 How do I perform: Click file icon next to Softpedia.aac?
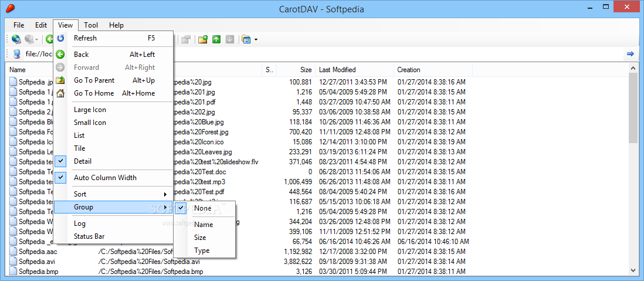coord(13,252)
